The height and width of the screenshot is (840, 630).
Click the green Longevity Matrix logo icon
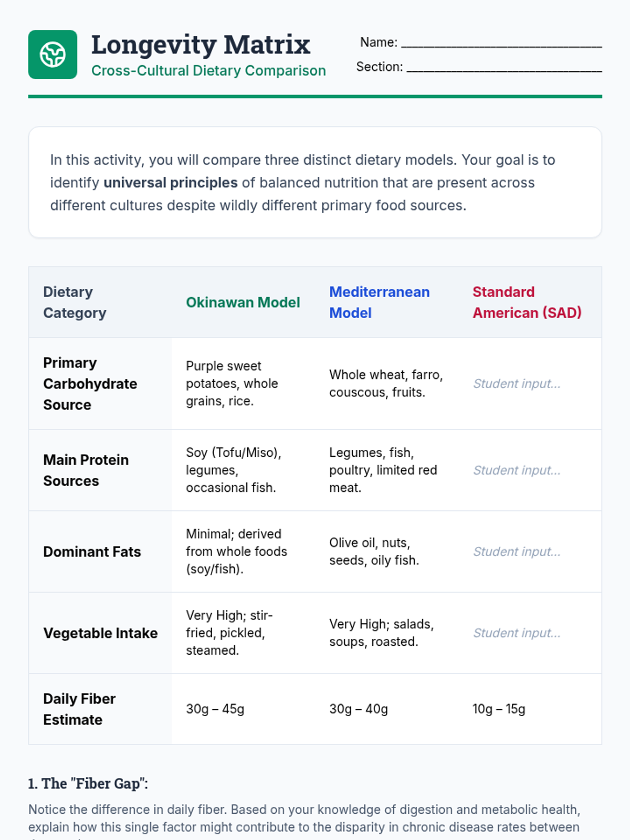[x=52, y=55]
